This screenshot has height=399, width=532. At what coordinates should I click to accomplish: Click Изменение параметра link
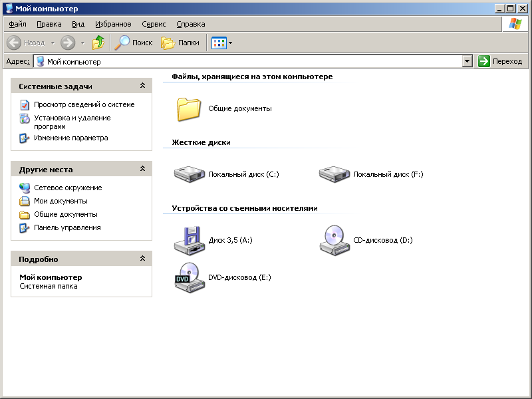71,138
